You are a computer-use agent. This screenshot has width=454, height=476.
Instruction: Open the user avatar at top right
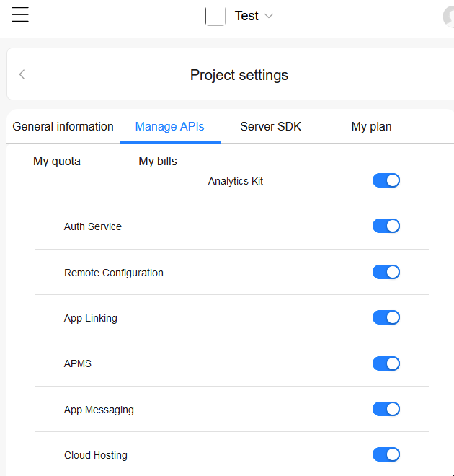(x=450, y=17)
